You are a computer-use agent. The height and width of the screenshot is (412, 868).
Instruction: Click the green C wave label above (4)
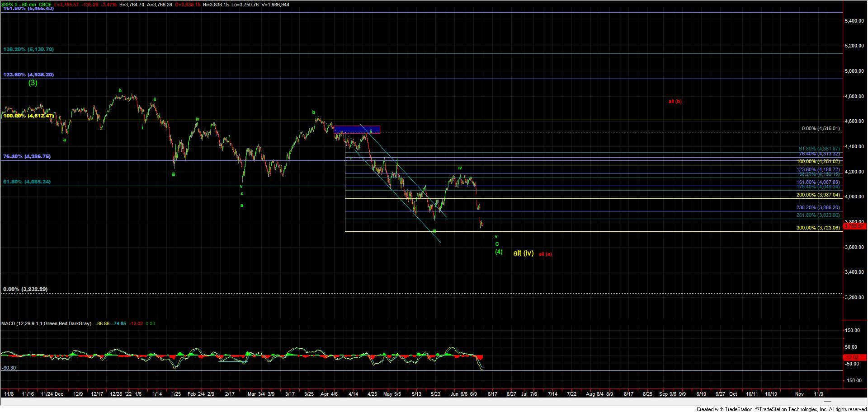coord(497,244)
